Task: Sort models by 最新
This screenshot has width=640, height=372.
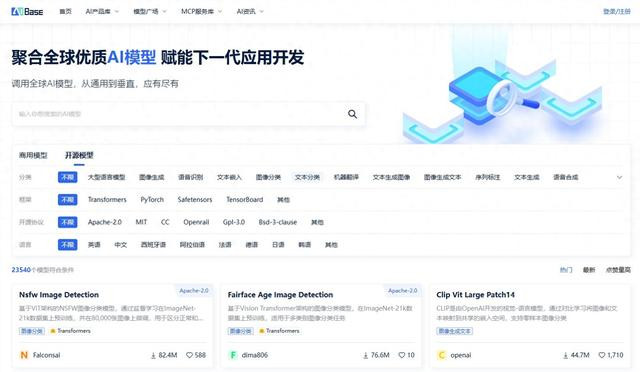Action: point(589,270)
